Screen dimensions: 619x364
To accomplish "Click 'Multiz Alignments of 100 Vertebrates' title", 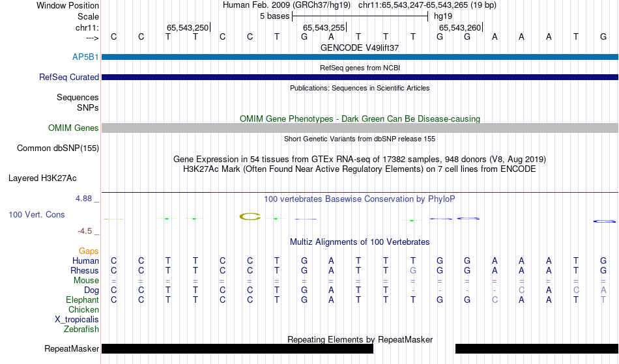I will 360,242.
